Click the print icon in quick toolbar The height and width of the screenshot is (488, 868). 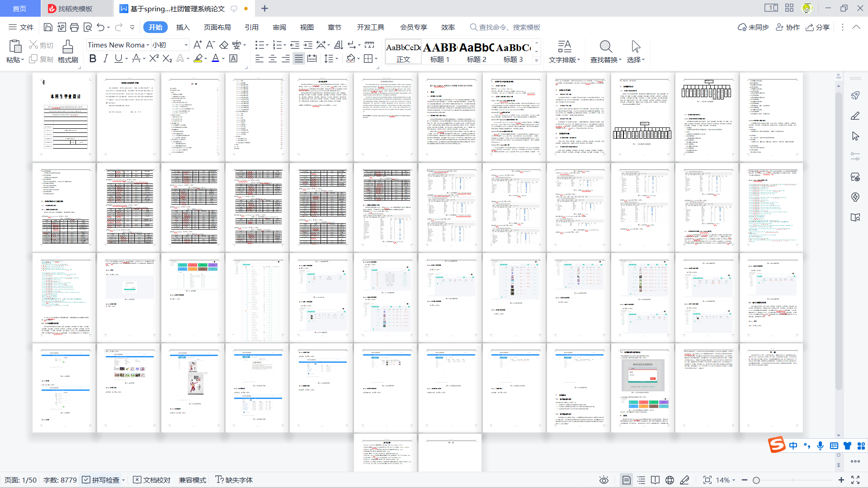74,28
